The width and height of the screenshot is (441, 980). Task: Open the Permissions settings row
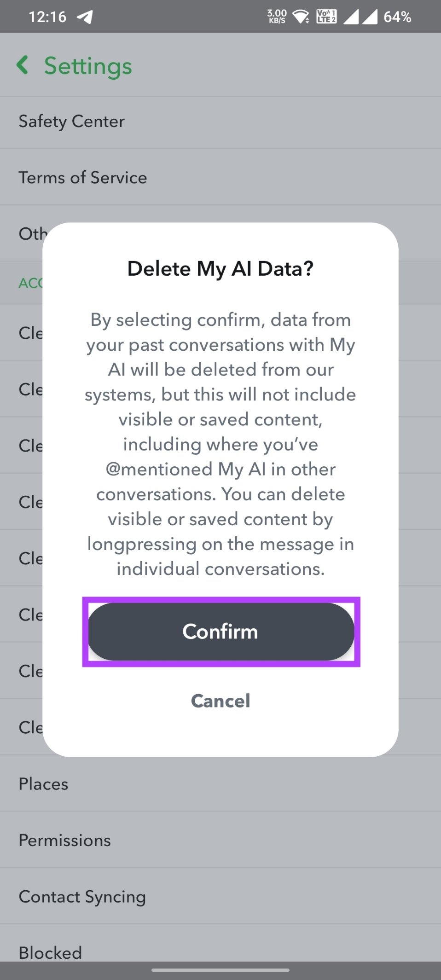pos(64,840)
